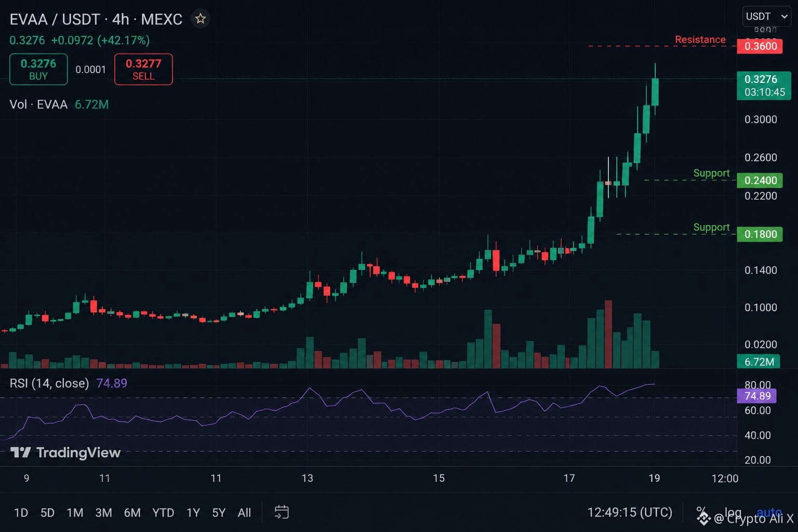
Task: Click the 20.00 RSI axis label
Action: (x=757, y=460)
